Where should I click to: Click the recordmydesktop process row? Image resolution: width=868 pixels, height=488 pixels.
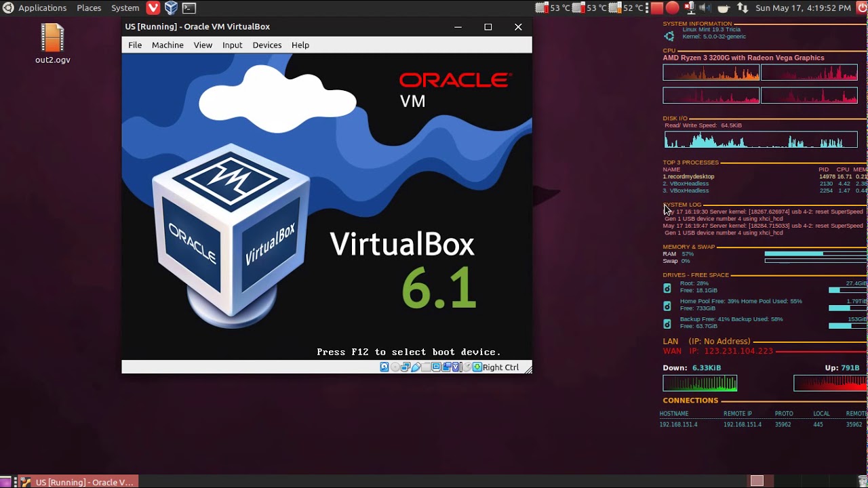pos(764,176)
